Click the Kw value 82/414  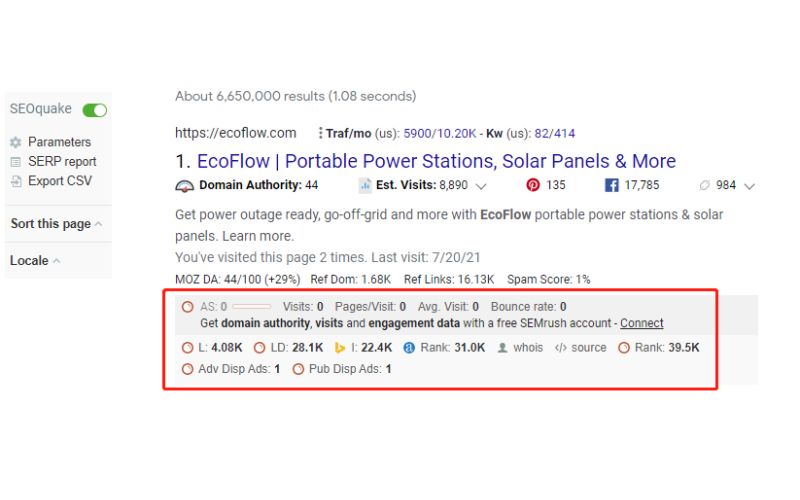555,134
